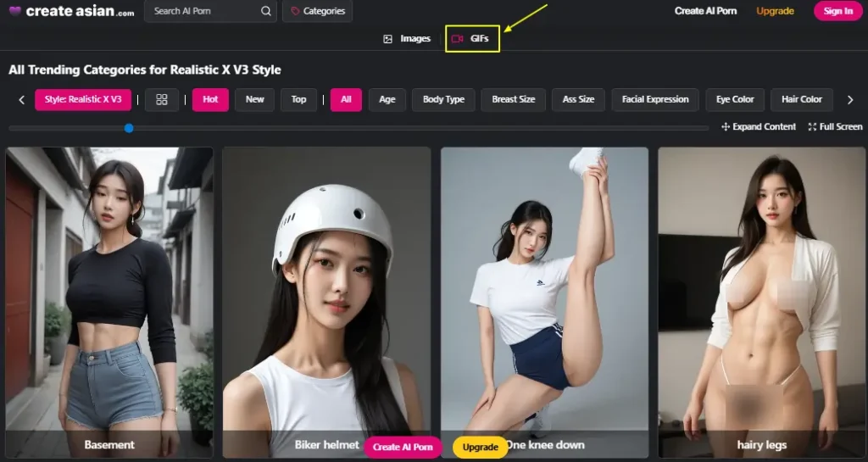The image size is (868, 462).
Task: Open the Breast Size filter
Action: (x=513, y=99)
